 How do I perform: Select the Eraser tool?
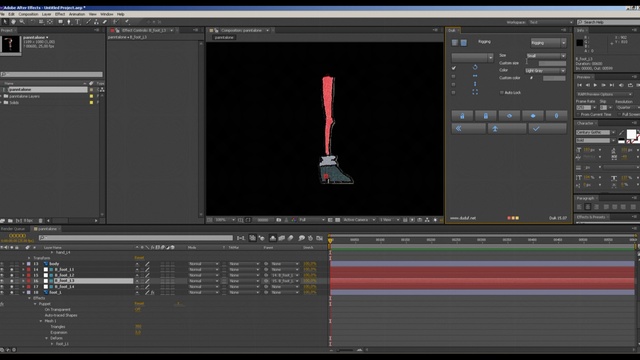(x=105, y=22)
